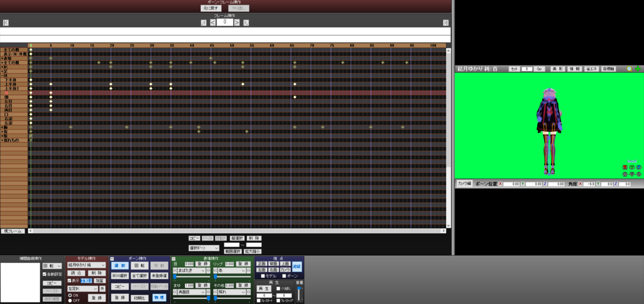Open the 真面目 brow morph dropdown
The height and width of the screenshot is (304, 644).
click(191, 292)
